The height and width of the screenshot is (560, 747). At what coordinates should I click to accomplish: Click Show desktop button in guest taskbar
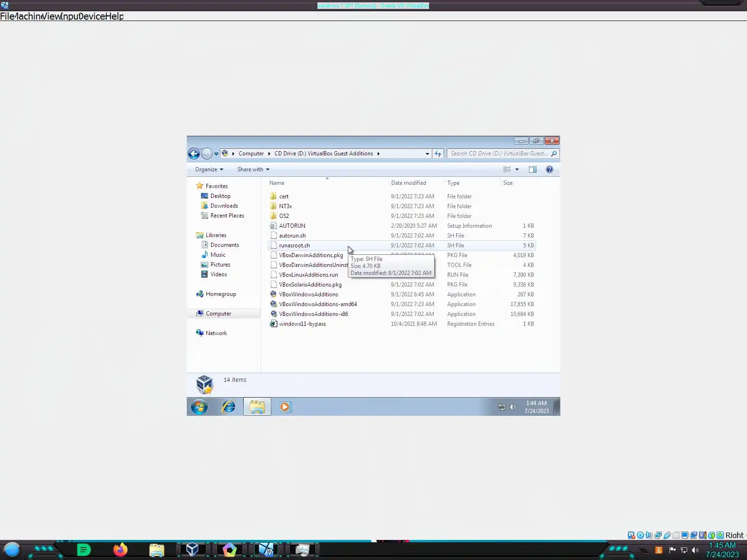557,407
